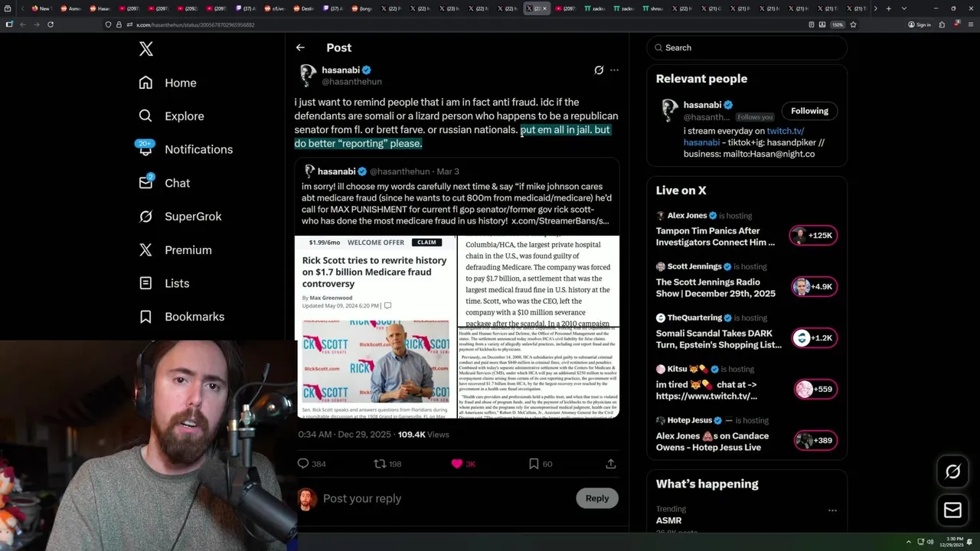The image size is (980, 551).
Task: Click the X logo in the sidebar
Action: pyautogui.click(x=146, y=50)
